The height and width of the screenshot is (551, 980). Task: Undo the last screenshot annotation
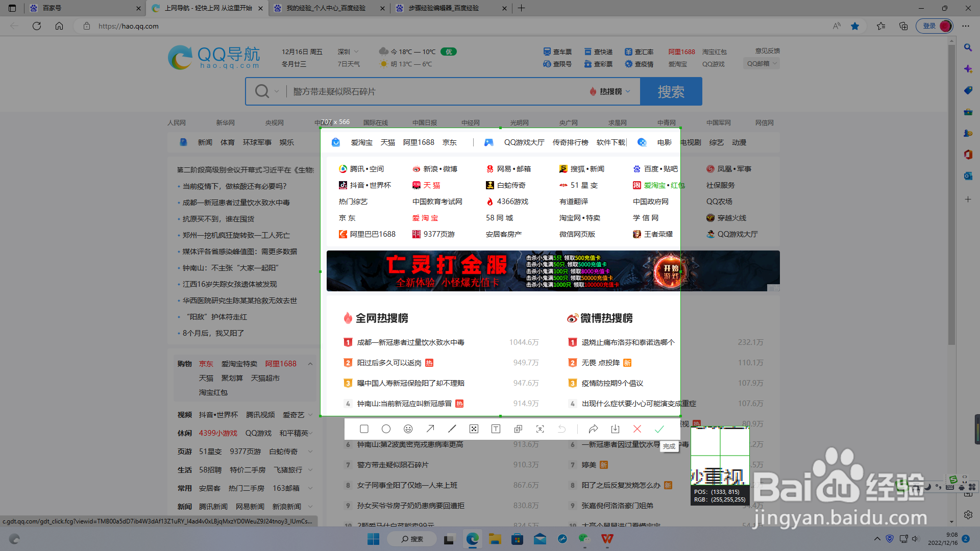click(562, 429)
